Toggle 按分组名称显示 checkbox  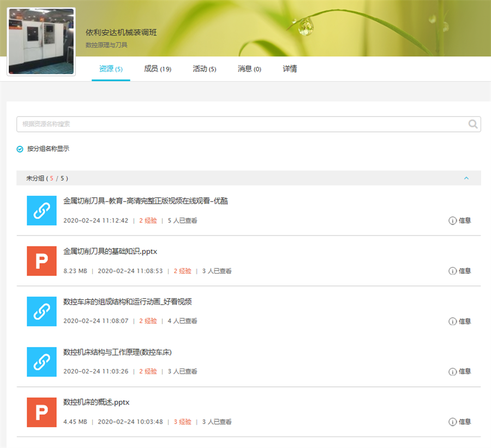pos(20,149)
